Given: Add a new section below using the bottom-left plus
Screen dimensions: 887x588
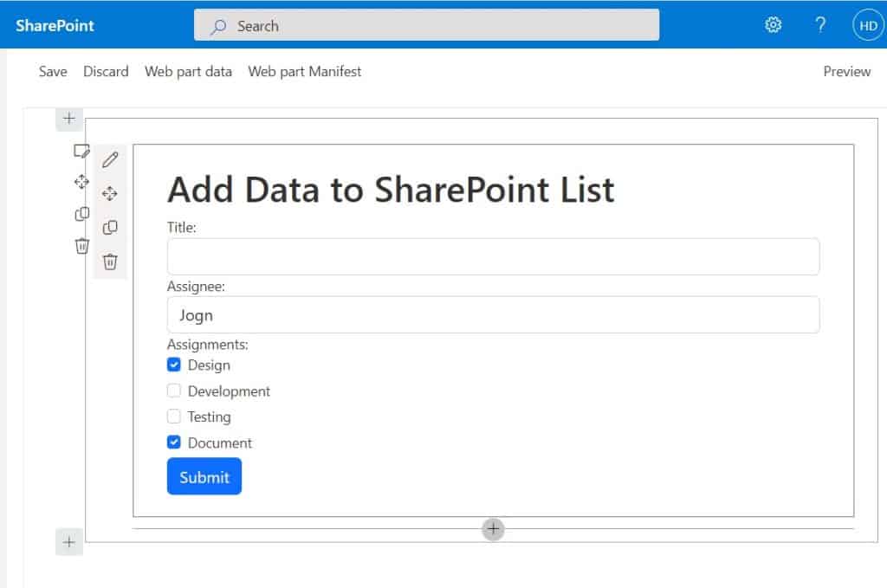Looking at the screenshot, I should 69,542.
